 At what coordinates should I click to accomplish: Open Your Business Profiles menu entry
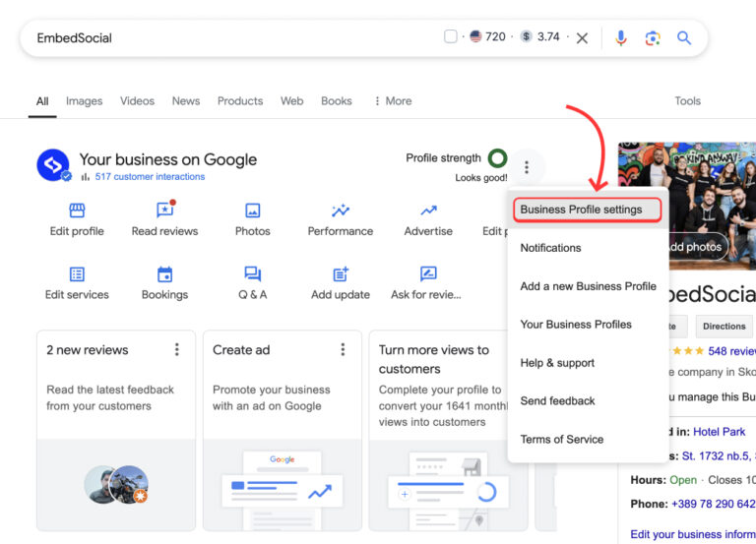click(589, 325)
